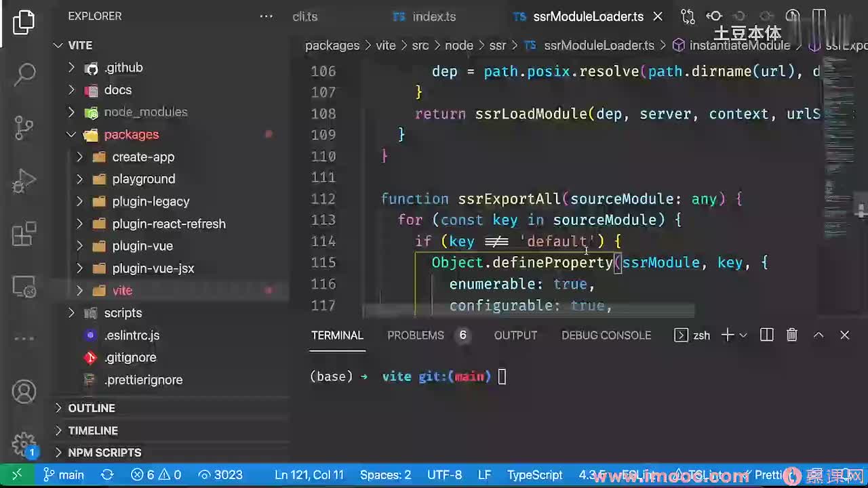Select the OUTPUT panel tab
868x488 pixels.
pos(515,335)
